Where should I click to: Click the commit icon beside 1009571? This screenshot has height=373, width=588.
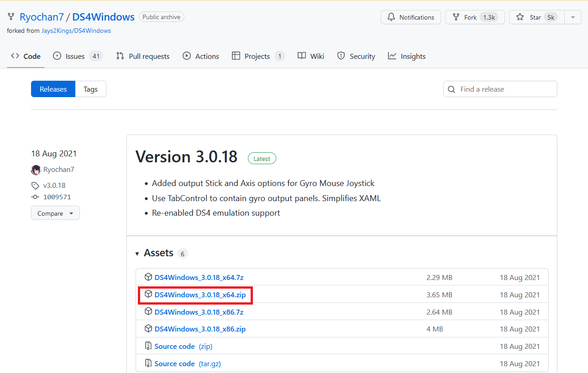pyautogui.click(x=35, y=197)
